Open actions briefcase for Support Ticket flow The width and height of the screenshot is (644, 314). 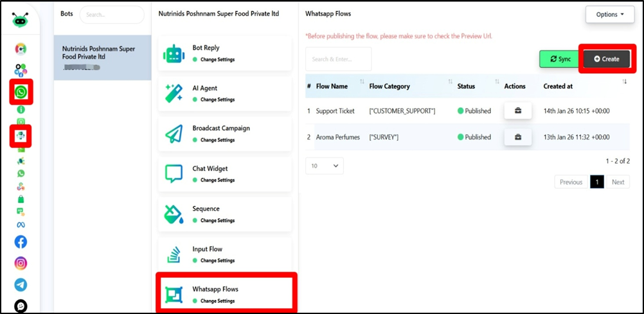(517, 111)
